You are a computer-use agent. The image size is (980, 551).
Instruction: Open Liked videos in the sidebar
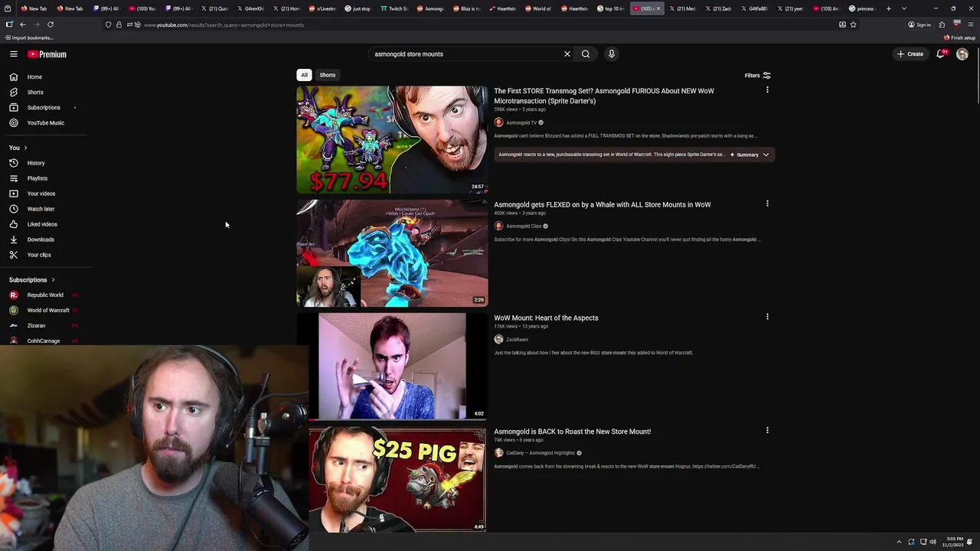[x=42, y=224]
